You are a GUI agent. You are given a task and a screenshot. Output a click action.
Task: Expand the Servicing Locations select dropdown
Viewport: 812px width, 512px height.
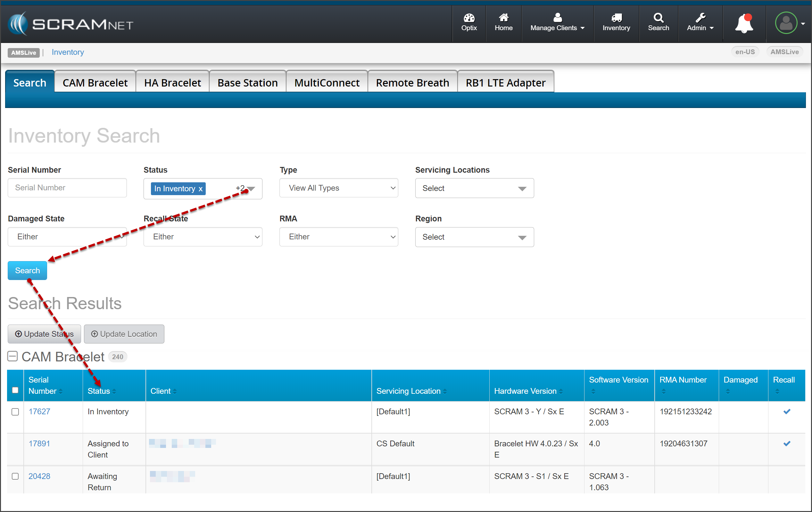(474, 188)
